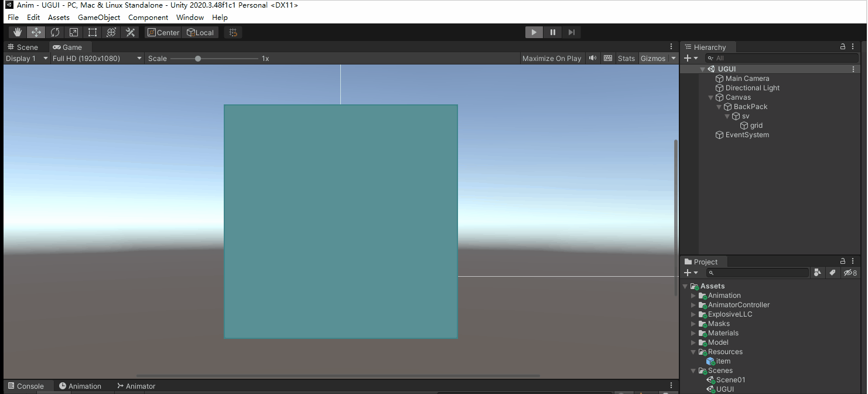The width and height of the screenshot is (868, 394).
Task: Open the GameObject menu
Action: [x=99, y=18]
